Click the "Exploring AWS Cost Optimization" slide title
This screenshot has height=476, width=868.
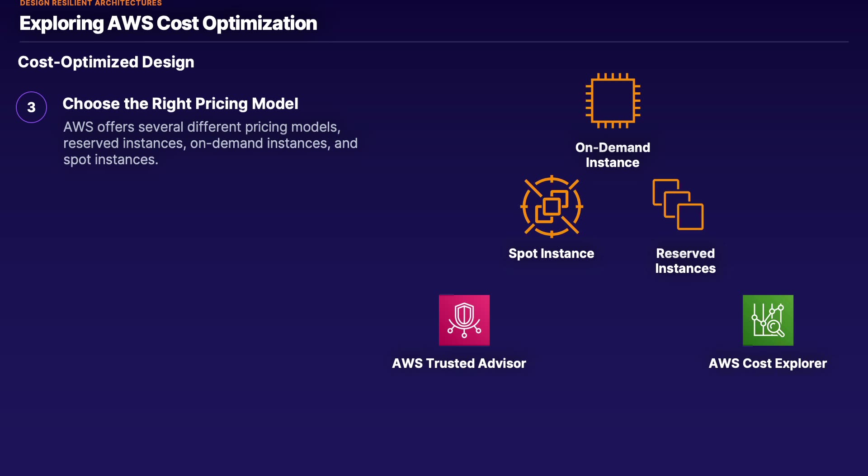[168, 23]
